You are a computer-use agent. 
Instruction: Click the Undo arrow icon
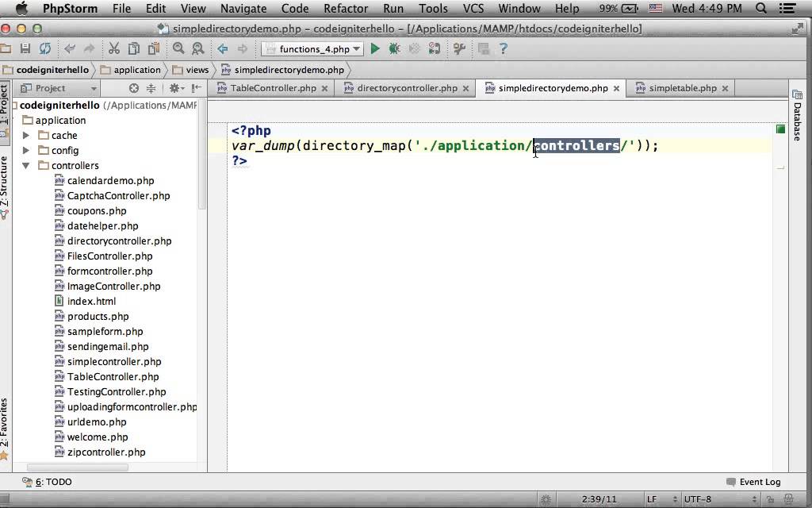coord(70,48)
